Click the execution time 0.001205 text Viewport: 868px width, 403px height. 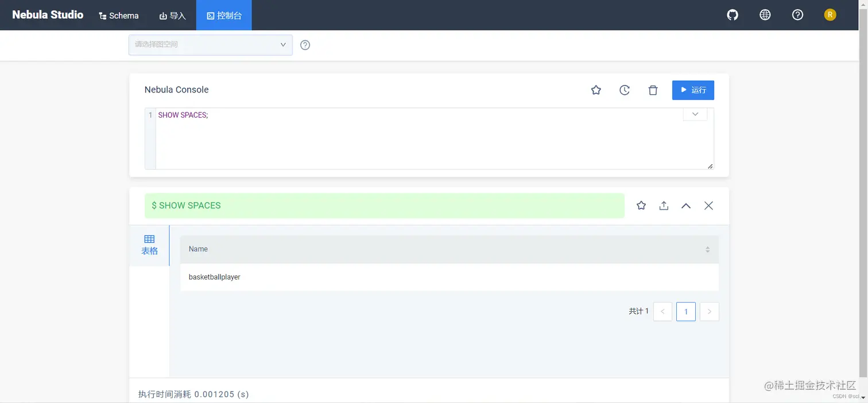[x=193, y=394]
